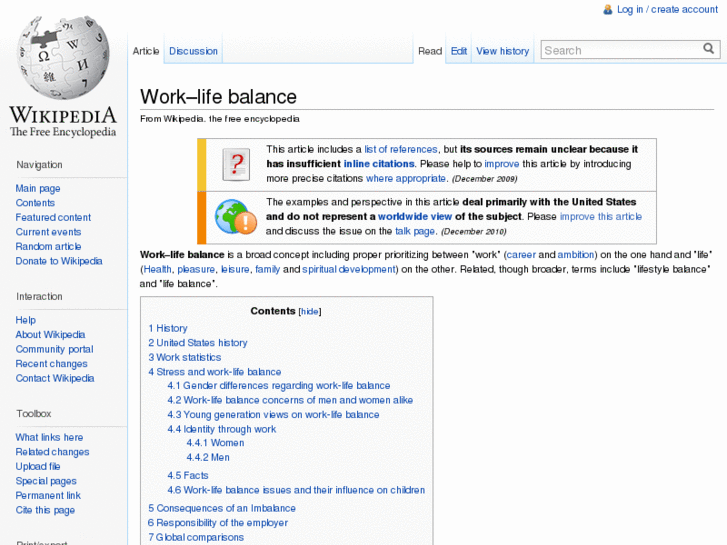Open Featured content link
The height and width of the screenshot is (545, 727).
pyautogui.click(x=53, y=217)
